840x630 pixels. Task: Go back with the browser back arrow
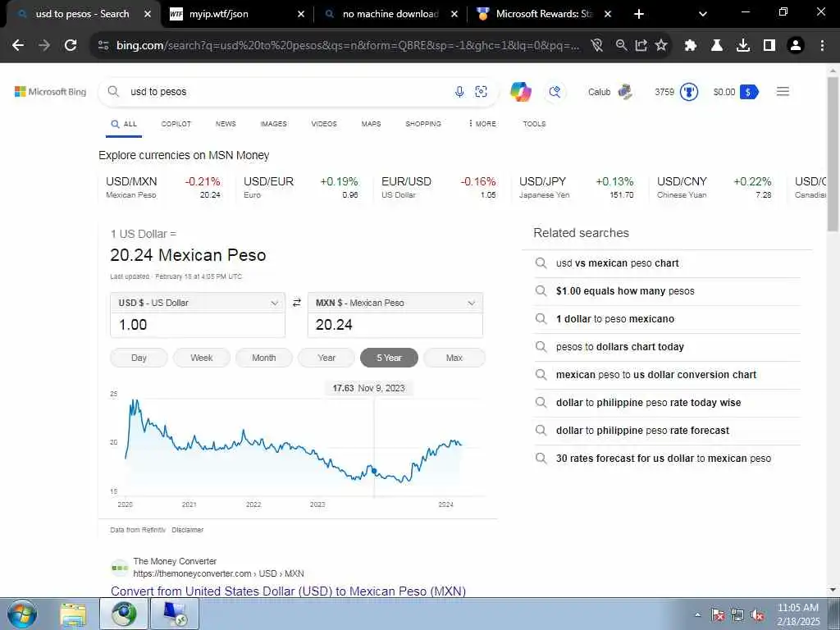point(18,46)
